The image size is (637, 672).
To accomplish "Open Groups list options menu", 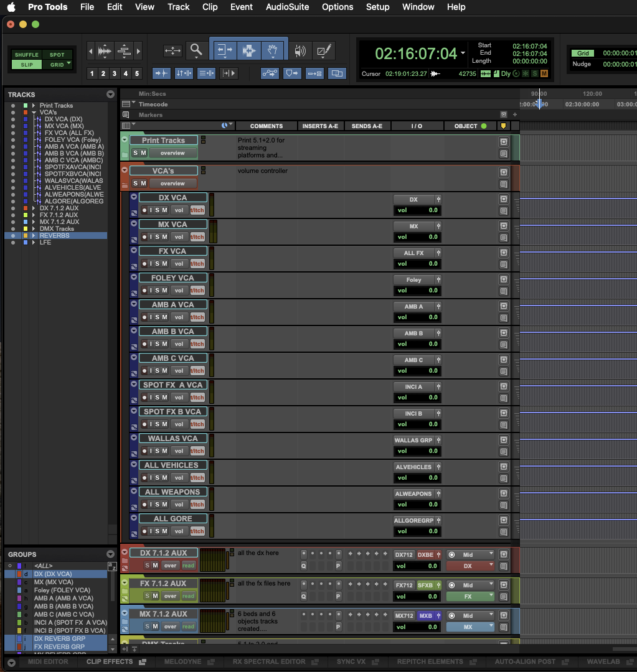I will pyautogui.click(x=111, y=554).
